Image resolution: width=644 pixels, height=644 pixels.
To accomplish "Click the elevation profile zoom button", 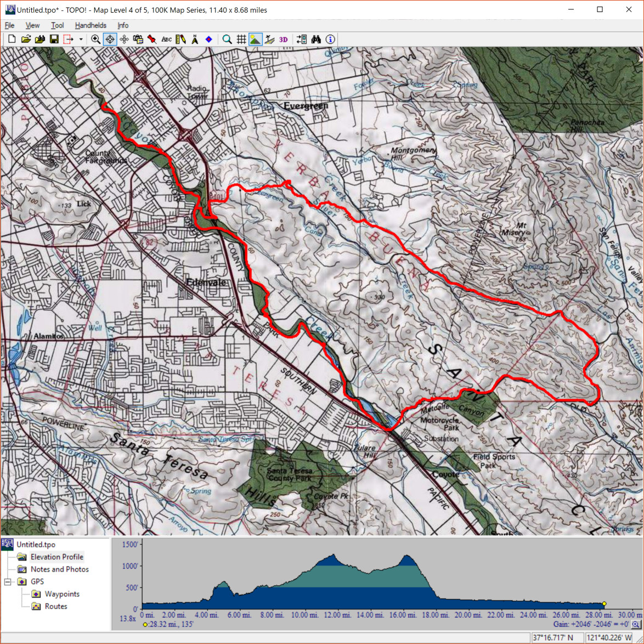I will point(636,624).
